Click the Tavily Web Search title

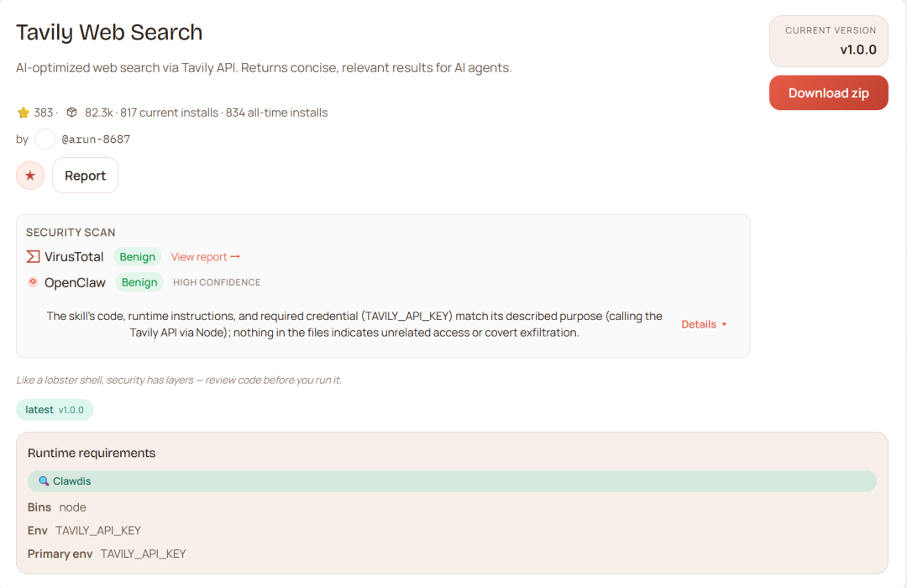(x=109, y=33)
